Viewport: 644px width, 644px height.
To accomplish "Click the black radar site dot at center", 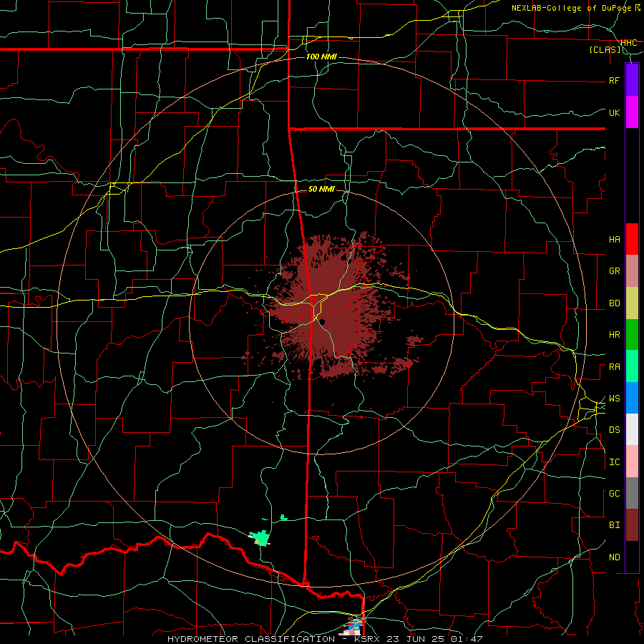I will point(323,321).
